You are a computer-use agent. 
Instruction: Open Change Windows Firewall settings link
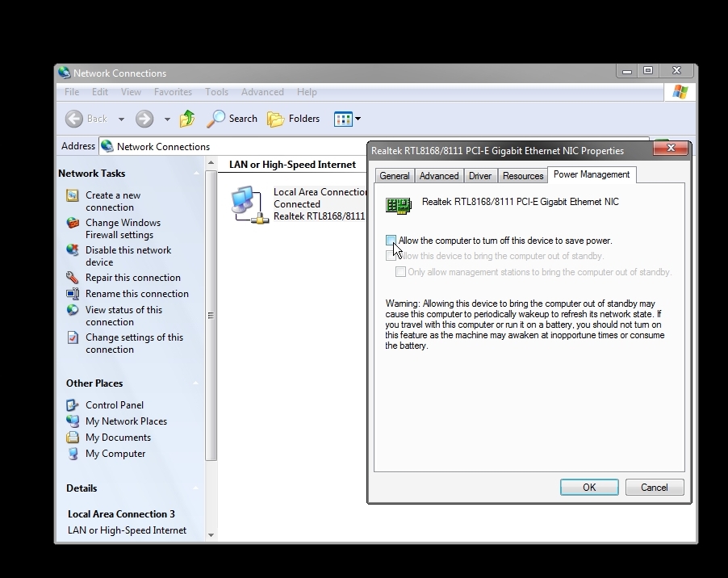click(x=123, y=229)
